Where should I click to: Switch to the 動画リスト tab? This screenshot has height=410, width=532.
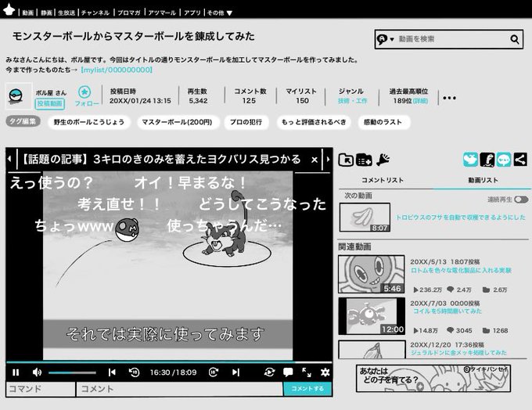click(483, 180)
